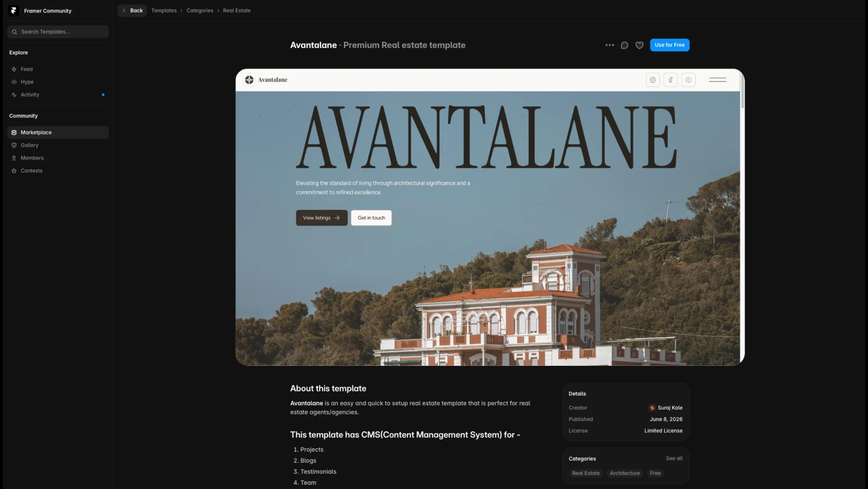
Task: Click See all categories
Action: tap(674, 458)
